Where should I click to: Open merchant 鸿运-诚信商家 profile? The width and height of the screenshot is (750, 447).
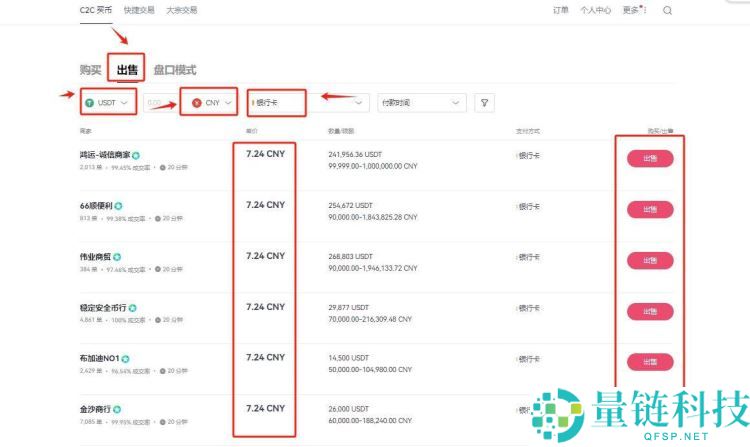coord(105,155)
